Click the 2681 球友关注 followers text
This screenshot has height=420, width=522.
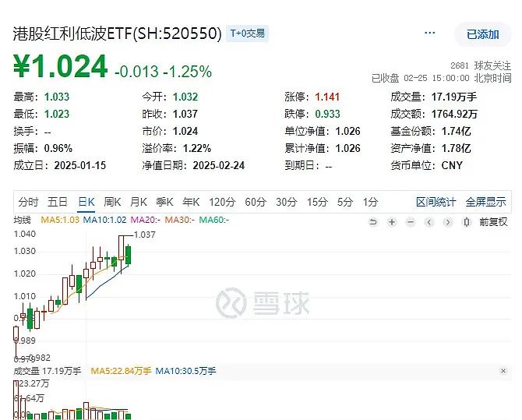(481, 65)
